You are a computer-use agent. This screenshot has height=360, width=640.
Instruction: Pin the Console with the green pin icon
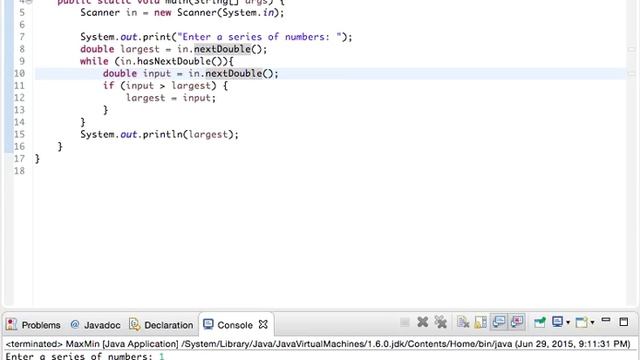pyautogui.click(x=540, y=322)
